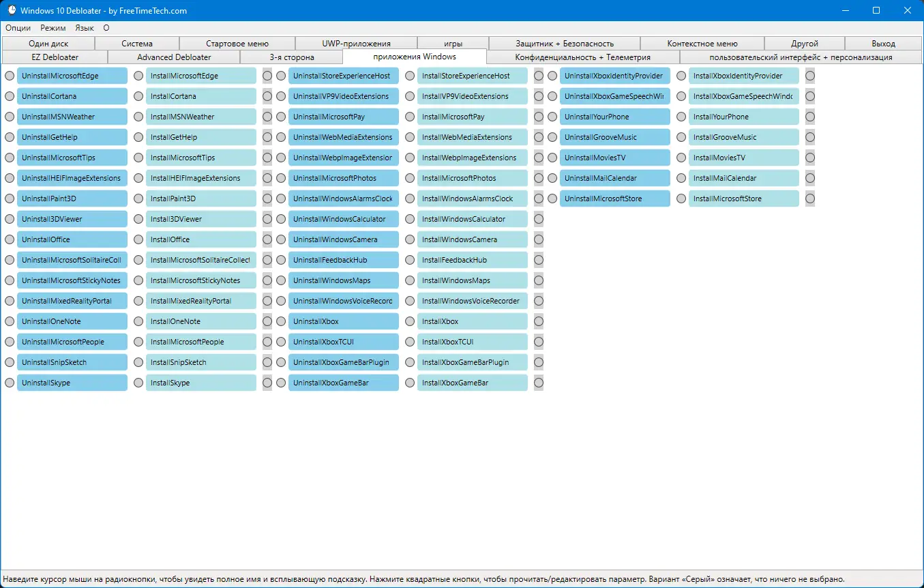Choose the InstallXboxTCUI radio button
This screenshot has width=924, height=588.
tap(410, 342)
